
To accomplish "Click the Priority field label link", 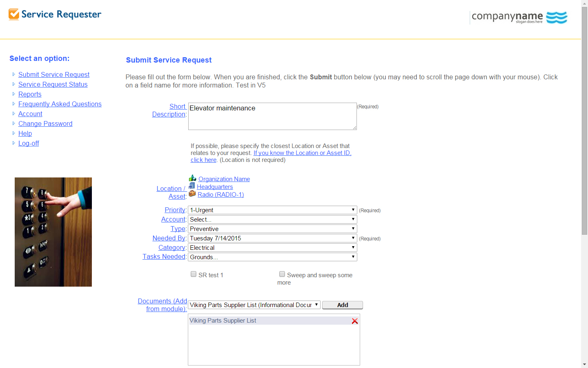I will point(175,210).
